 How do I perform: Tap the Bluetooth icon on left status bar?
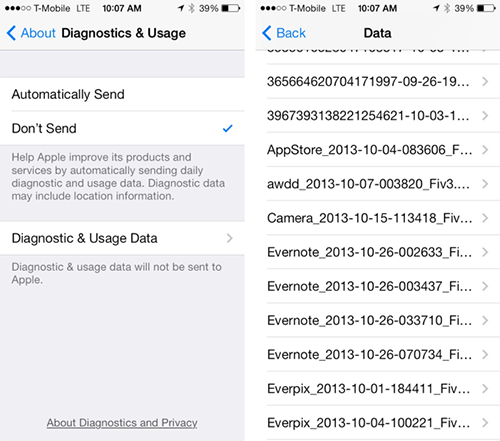pos(191,8)
